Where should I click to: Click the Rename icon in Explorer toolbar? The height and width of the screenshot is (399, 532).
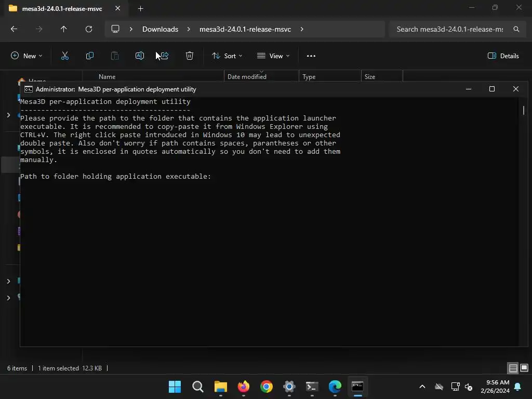click(x=139, y=56)
